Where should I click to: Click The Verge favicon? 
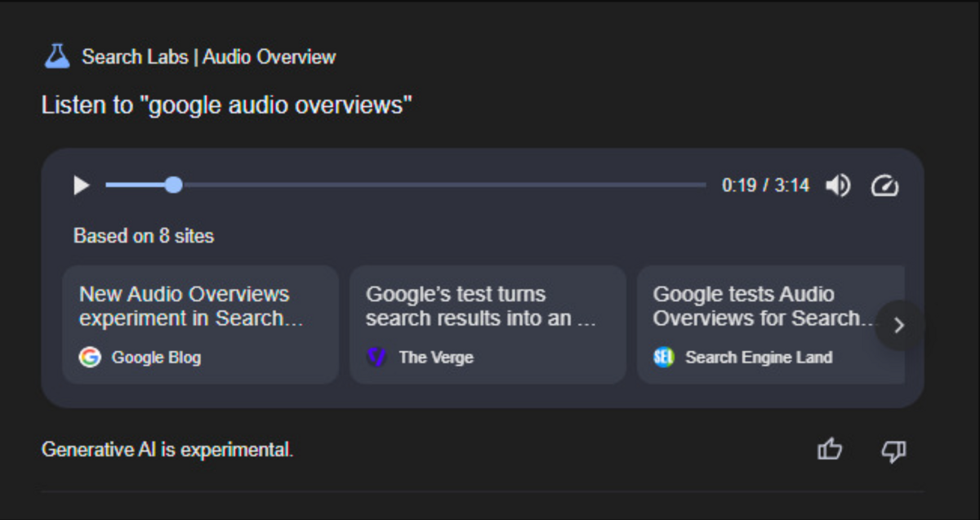pyautogui.click(x=376, y=357)
